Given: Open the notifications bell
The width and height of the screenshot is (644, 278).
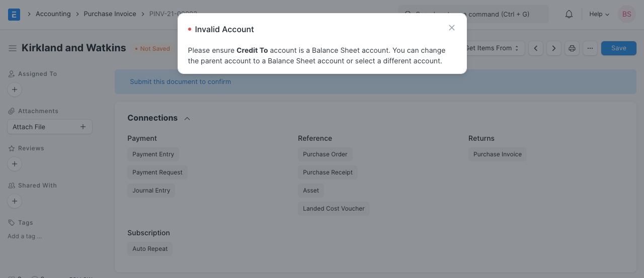Looking at the screenshot, I should pos(569,14).
